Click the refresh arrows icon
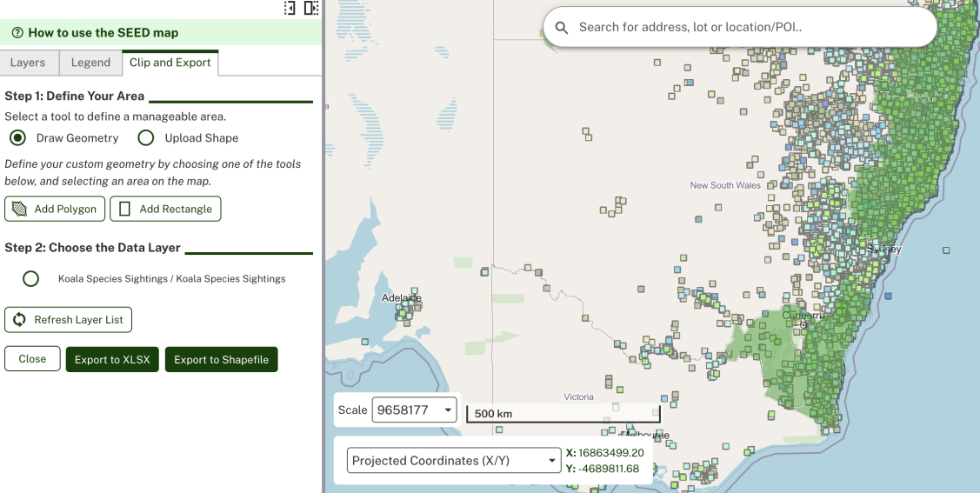The height and width of the screenshot is (493, 980). (x=19, y=320)
